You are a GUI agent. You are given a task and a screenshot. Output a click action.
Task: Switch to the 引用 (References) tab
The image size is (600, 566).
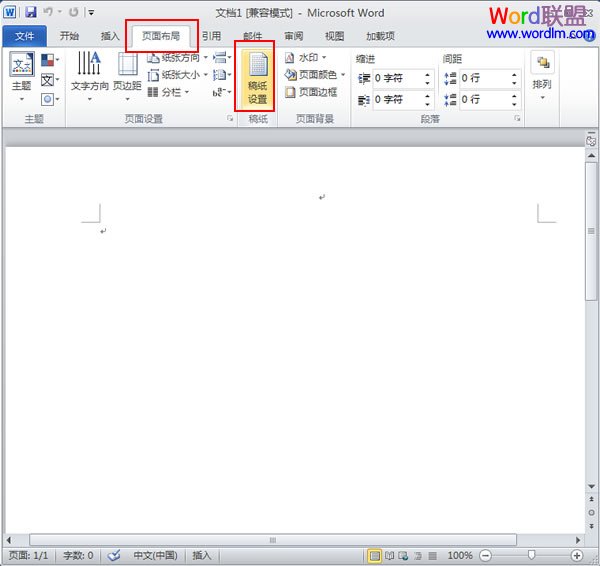212,36
